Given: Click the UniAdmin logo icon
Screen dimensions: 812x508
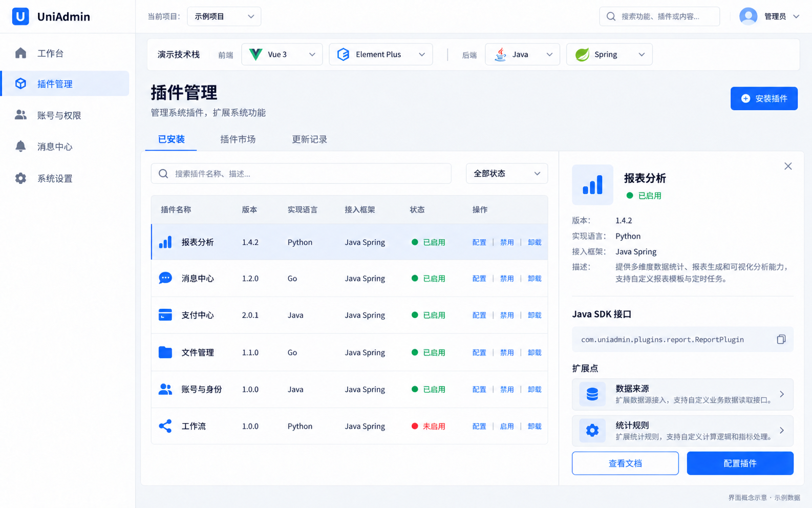Looking at the screenshot, I should [x=20, y=16].
